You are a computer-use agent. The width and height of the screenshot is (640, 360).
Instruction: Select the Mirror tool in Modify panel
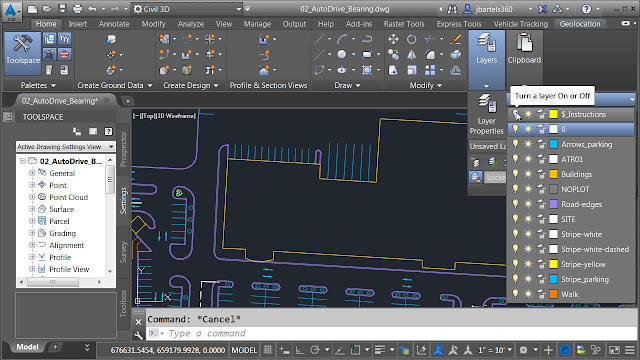411,54
